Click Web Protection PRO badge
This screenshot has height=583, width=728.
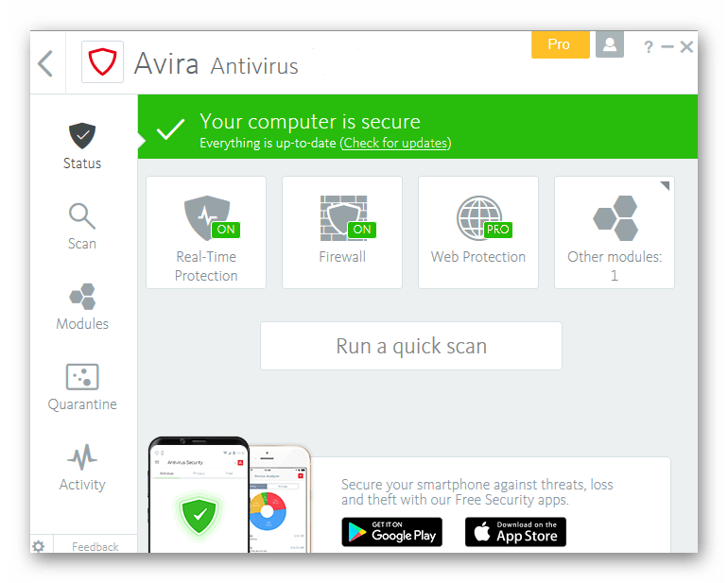(497, 230)
